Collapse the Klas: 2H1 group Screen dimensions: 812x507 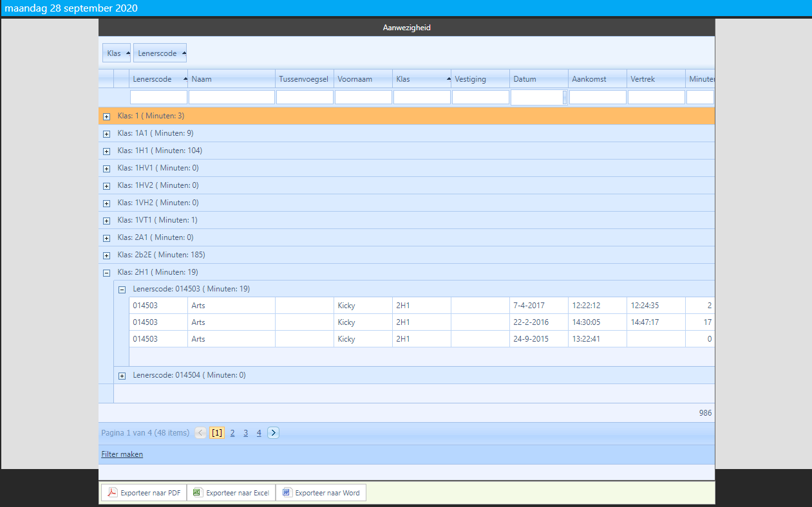pyautogui.click(x=107, y=273)
